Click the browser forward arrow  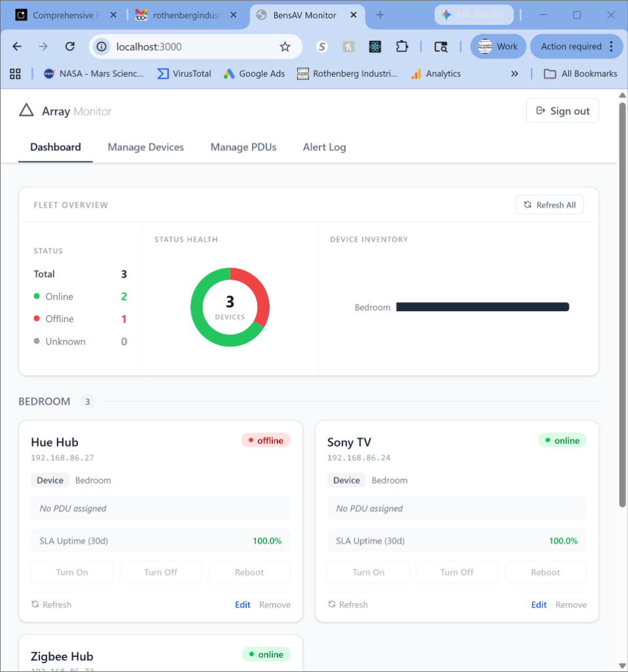(43, 47)
